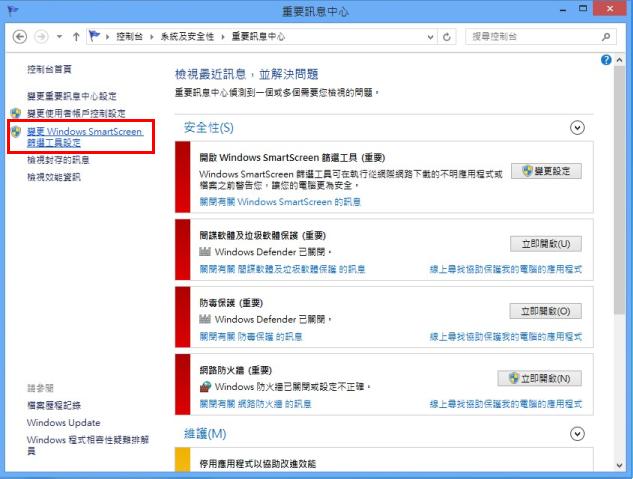Open the recent locations dropdown arrow
This screenshot has height=479, width=633.
(x=59, y=37)
